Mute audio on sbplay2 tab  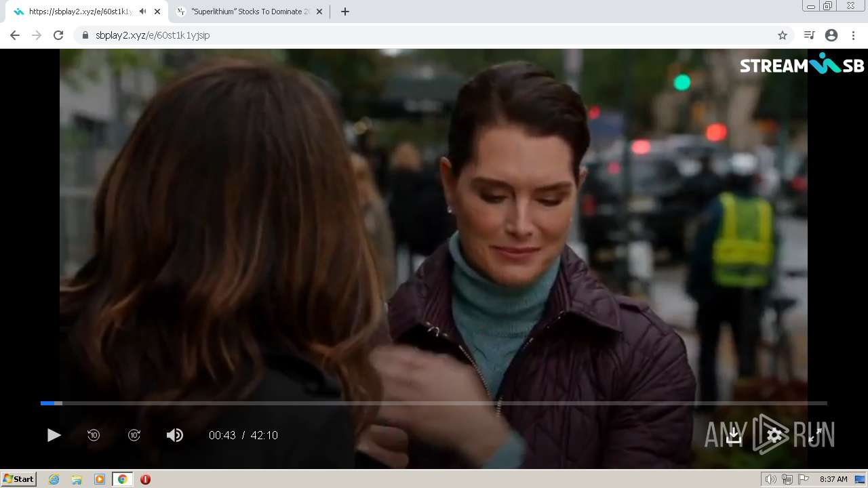click(142, 12)
